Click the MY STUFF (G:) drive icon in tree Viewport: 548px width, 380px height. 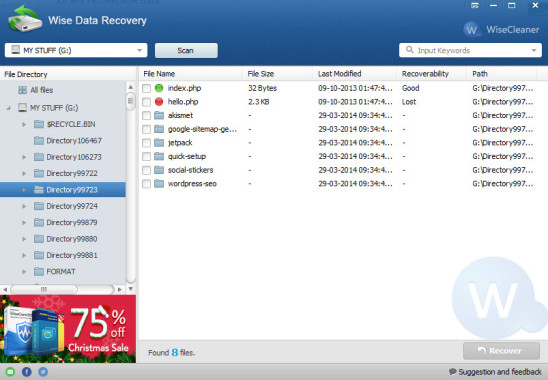tap(22, 108)
